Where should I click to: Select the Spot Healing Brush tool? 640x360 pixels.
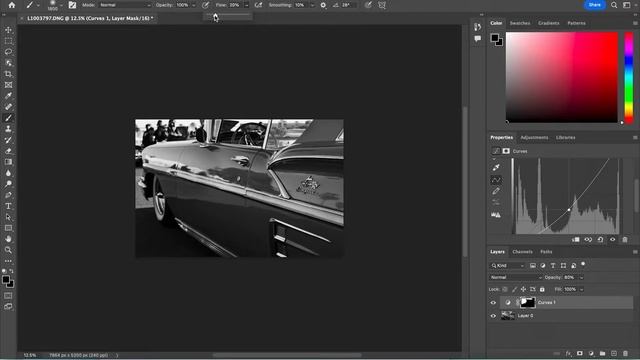[x=8, y=107]
